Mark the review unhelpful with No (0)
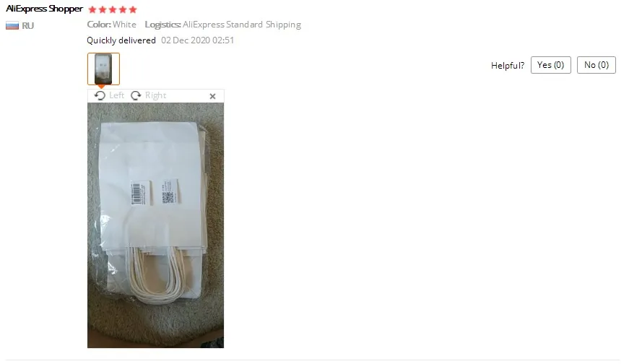The height and width of the screenshot is (364, 629). click(x=596, y=65)
